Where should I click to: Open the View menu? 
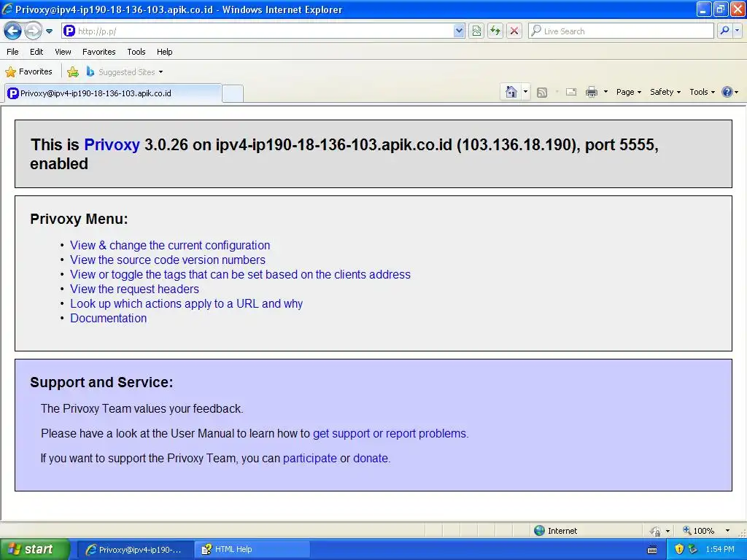pyautogui.click(x=63, y=52)
